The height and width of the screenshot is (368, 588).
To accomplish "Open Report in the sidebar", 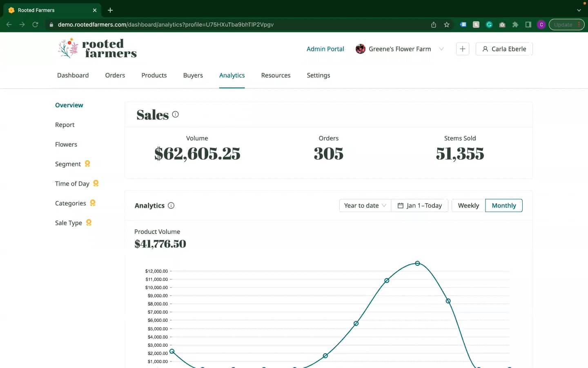I will [65, 125].
